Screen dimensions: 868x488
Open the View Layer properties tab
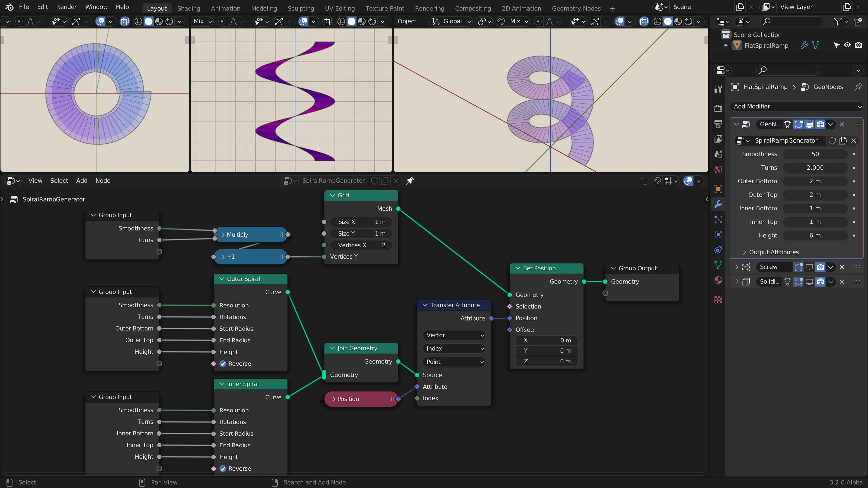click(718, 139)
